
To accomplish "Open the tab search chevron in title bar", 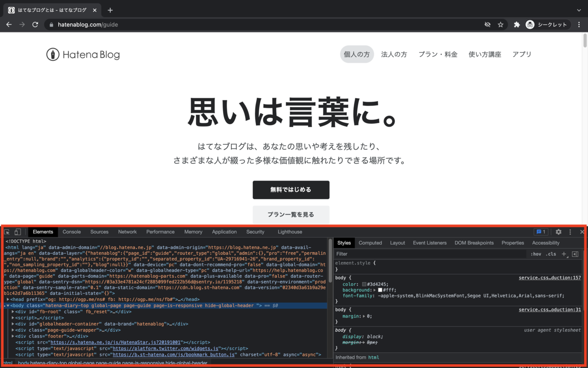I will tap(579, 10).
